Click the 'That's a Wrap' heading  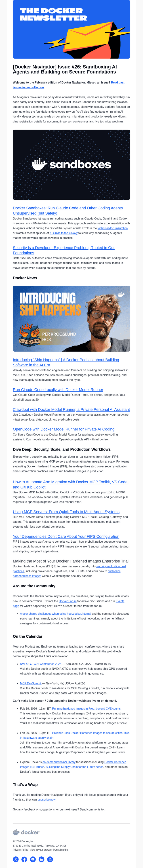tap(25, 785)
